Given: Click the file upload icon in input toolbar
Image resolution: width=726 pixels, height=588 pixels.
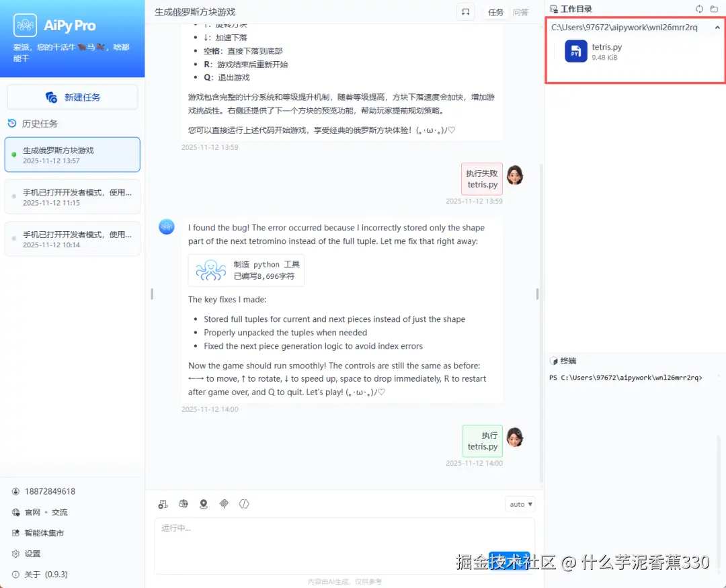Looking at the screenshot, I should (163, 504).
